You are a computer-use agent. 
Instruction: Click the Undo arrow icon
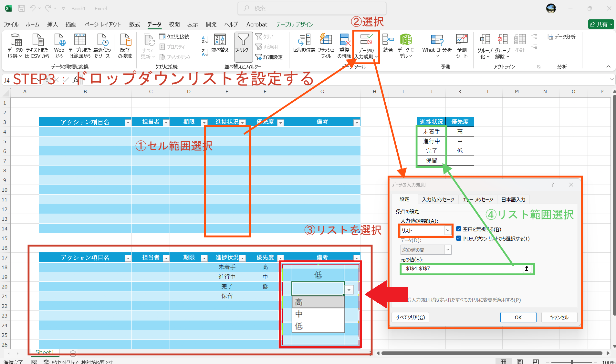click(32, 8)
